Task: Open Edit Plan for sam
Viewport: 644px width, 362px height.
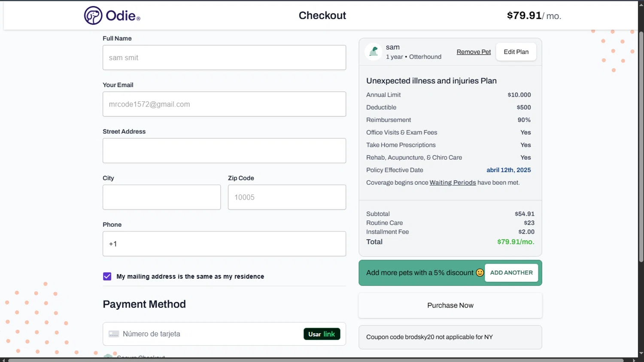Action: coord(516,52)
